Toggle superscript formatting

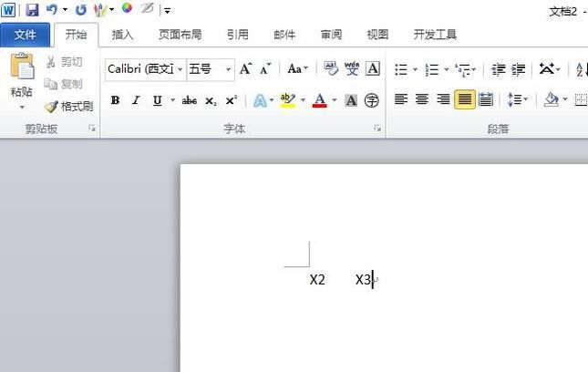point(231,100)
